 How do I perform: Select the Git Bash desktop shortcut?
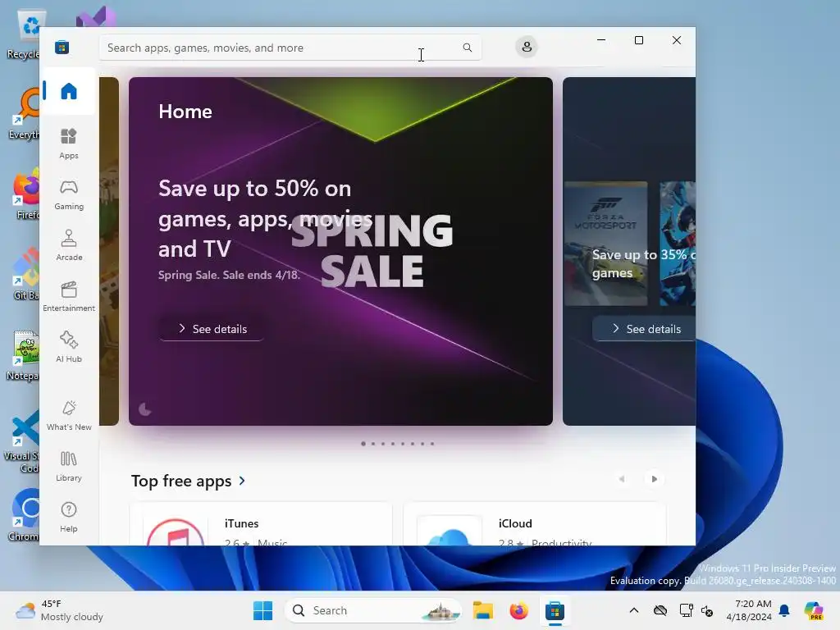(25, 274)
